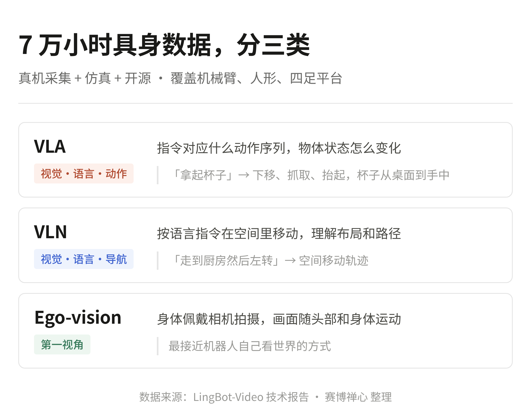Click the text 空间移动轨迹 in VLN card
The width and height of the screenshot is (531, 420).
pos(334,260)
